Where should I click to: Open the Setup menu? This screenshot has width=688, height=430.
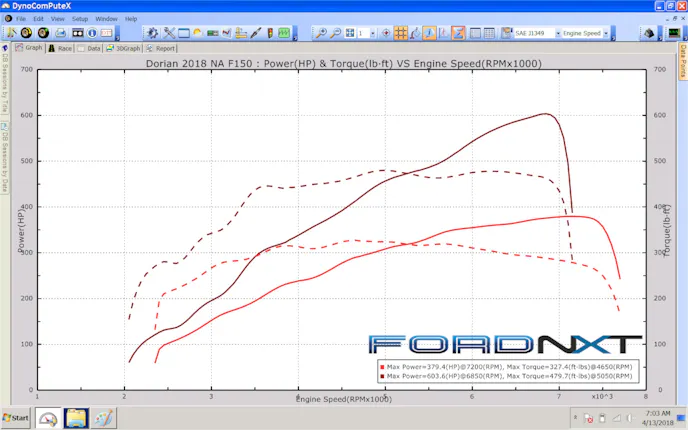(80, 19)
